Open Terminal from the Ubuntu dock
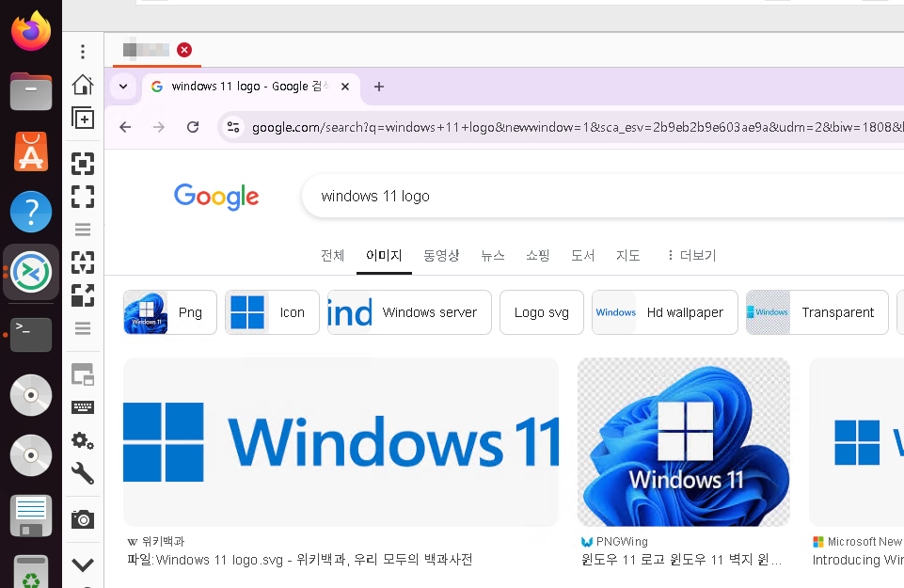Image resolution: width=904 pixels, height=588 pixels. pos(30,334)
